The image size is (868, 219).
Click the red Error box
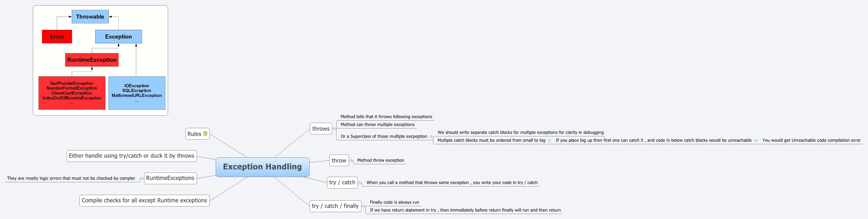point(56,37)
